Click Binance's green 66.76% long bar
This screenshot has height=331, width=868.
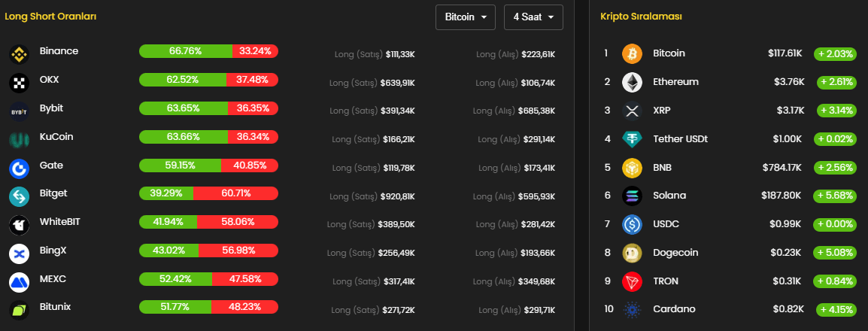(x=185, y=51)
